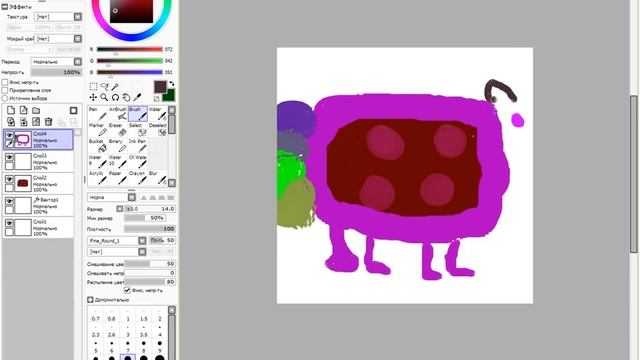Image resolution: width=640 pixels, height=360 pixels.
Task: Open the Текстура dropdown
Action: coord(58,17)
